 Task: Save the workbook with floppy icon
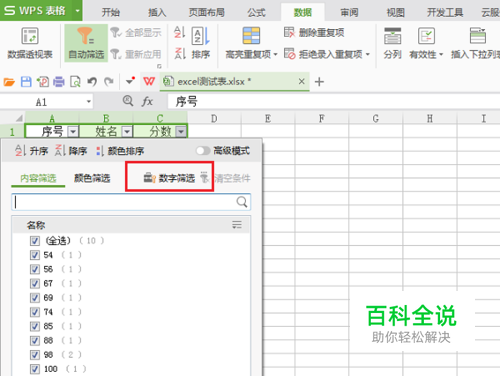[x=26, y=82]
